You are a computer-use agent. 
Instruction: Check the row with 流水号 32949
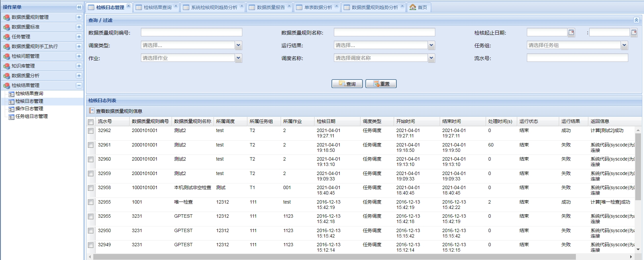91,245
